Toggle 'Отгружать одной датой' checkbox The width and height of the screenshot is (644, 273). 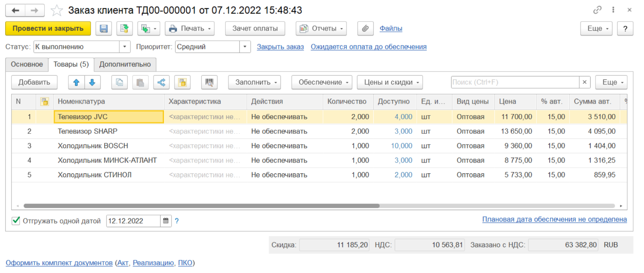click(x=16, y=221)
